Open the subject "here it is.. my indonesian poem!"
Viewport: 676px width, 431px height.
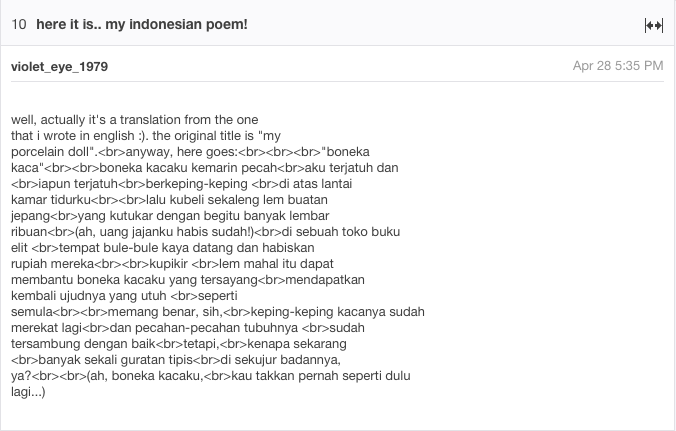141,24
